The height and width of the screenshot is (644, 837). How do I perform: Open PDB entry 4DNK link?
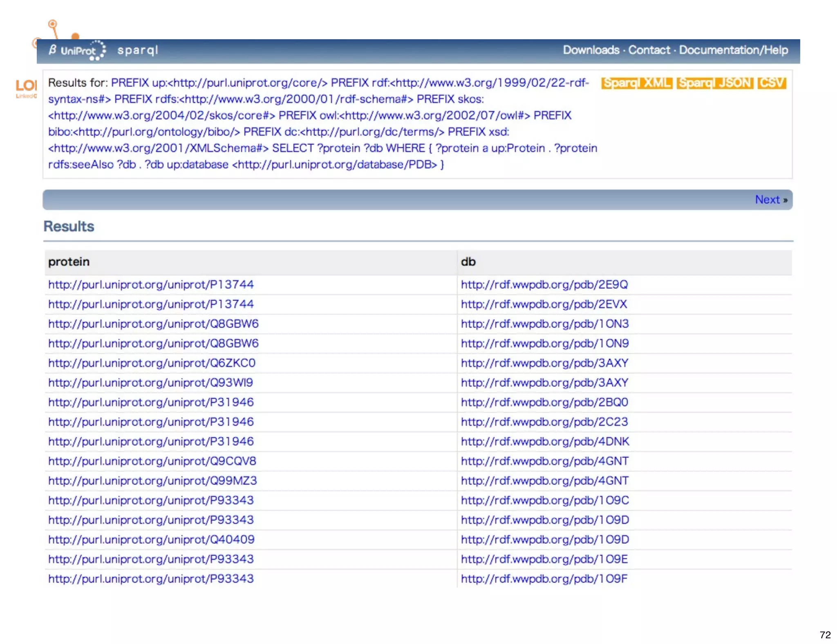pos(545,442)
